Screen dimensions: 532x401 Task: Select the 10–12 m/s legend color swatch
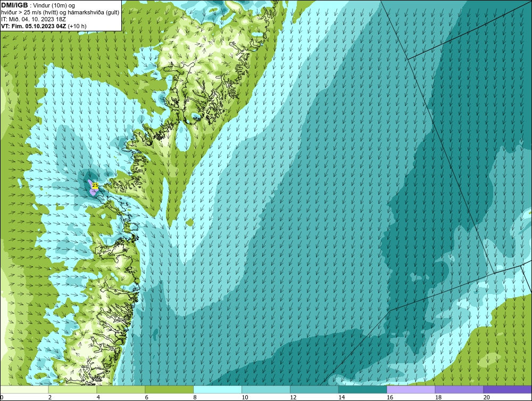pos(266,389)
